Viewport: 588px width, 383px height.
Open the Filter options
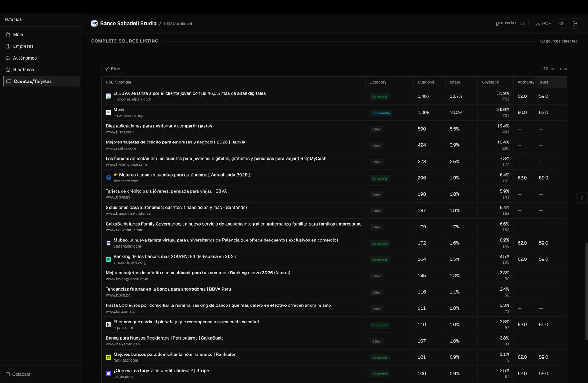[112, 69]
